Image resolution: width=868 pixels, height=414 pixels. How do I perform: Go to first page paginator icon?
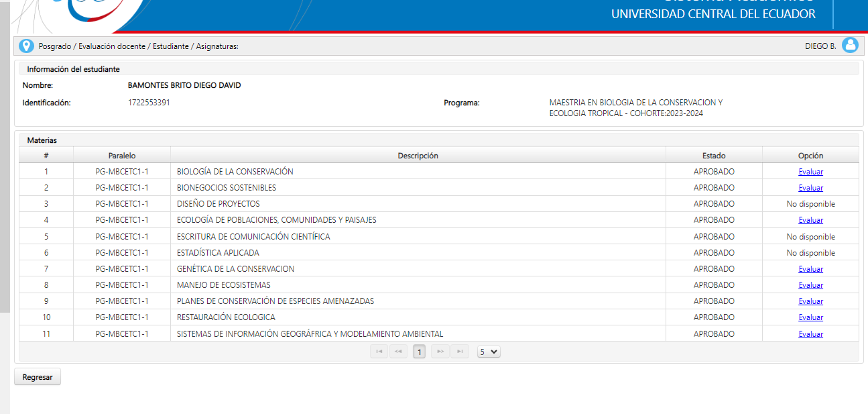[x=379, y=352]
